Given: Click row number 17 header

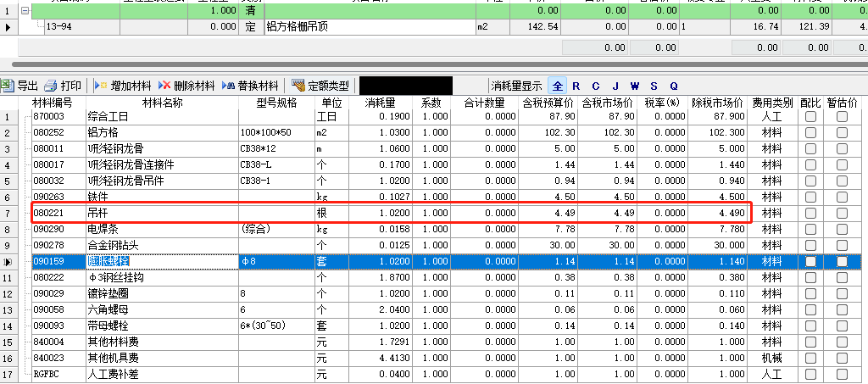Looking at the screenshot, I should tap(8, 375).
